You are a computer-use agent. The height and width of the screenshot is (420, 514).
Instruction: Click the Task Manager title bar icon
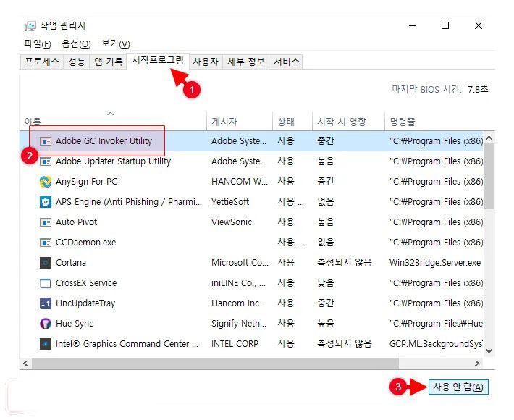pos(30,26)
